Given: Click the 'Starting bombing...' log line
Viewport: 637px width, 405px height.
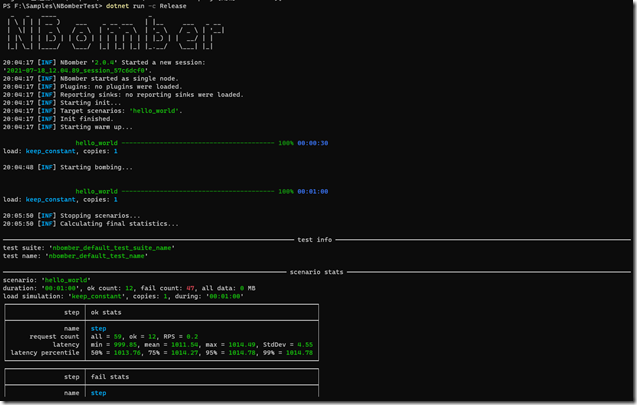Looking at the screenshot, I should [96, 167].
